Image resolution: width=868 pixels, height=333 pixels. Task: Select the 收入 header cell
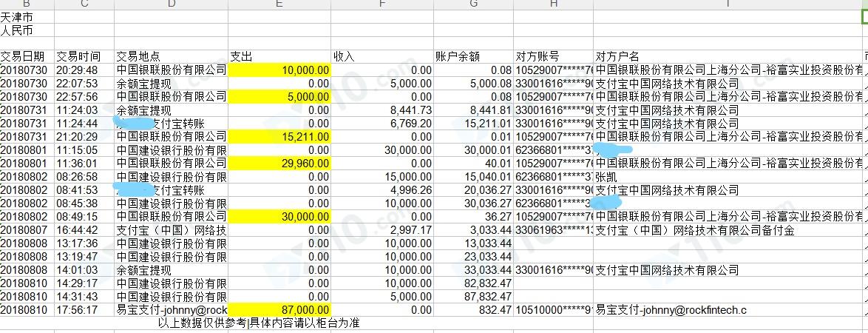[x=382, y=56]
